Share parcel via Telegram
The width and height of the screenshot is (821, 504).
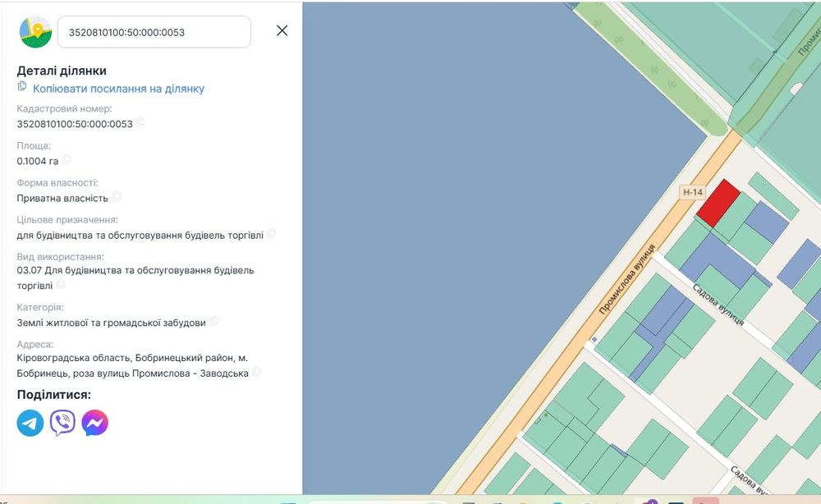[30, 423]
